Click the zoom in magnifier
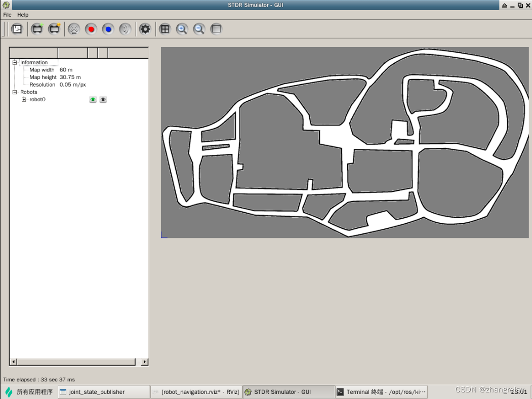 [x=182, y=29]
